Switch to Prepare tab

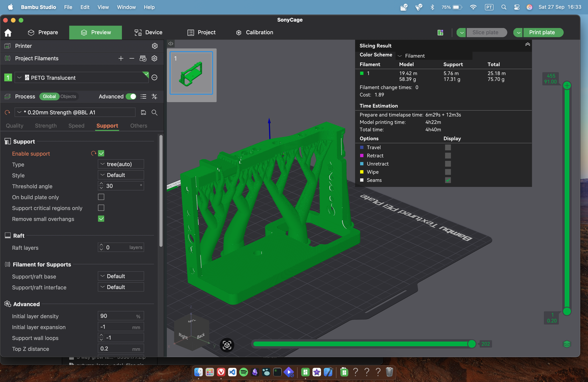click(x=43, y=32)
